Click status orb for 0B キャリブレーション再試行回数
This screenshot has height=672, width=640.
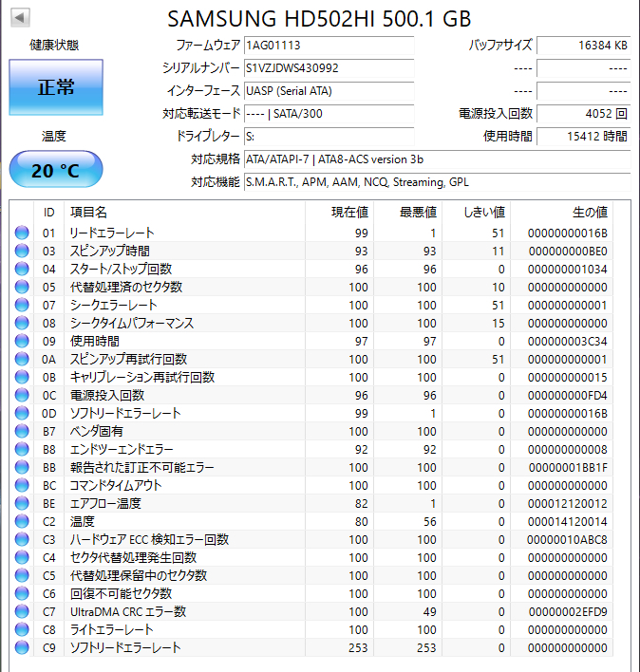click(x=22, y=377)
